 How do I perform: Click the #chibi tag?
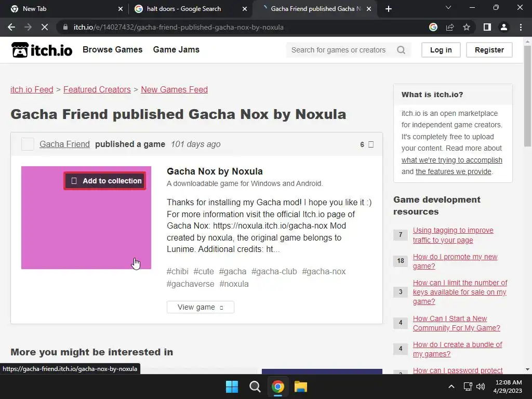(x=178, y=271)
